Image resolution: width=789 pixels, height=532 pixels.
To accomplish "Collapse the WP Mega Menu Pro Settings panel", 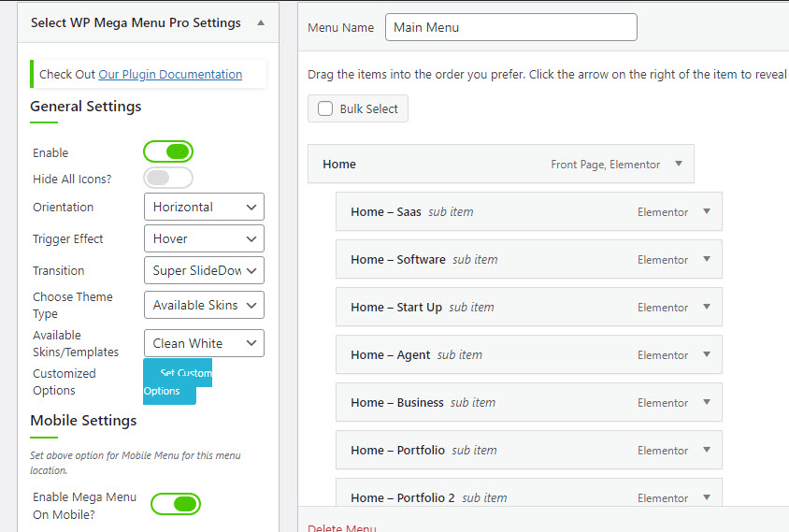I will pyautogui.click(x=261, y=22).
